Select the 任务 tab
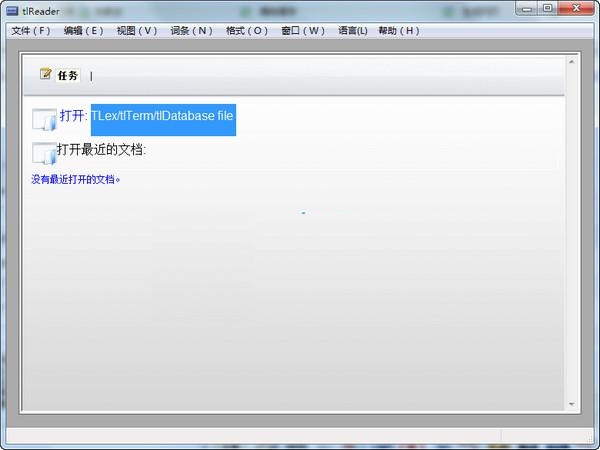 point(67,75)
